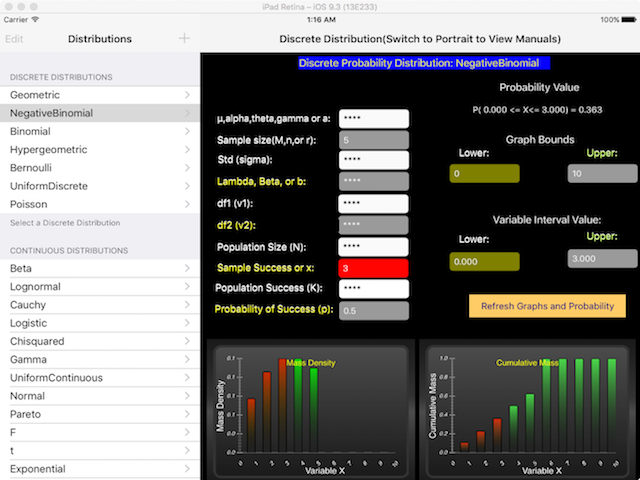The width and height of the screenshot is (640, 480).
Task: Click the Discrete Distributions section header
Action: (61, 77)
